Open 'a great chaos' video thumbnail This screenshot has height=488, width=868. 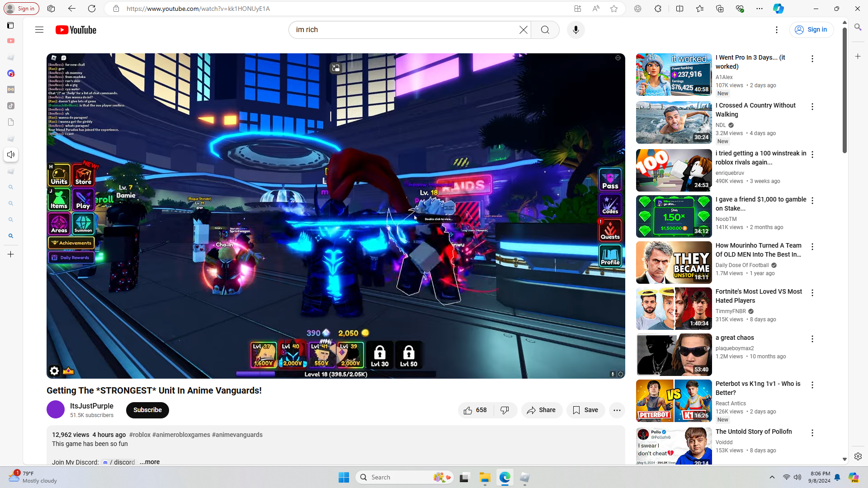tap(674, 355)
